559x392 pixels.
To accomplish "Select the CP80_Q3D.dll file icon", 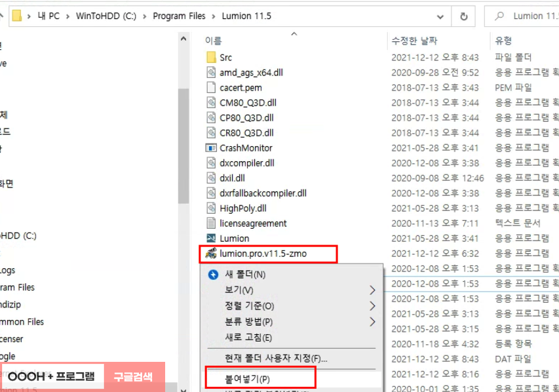I will [211, 118].
